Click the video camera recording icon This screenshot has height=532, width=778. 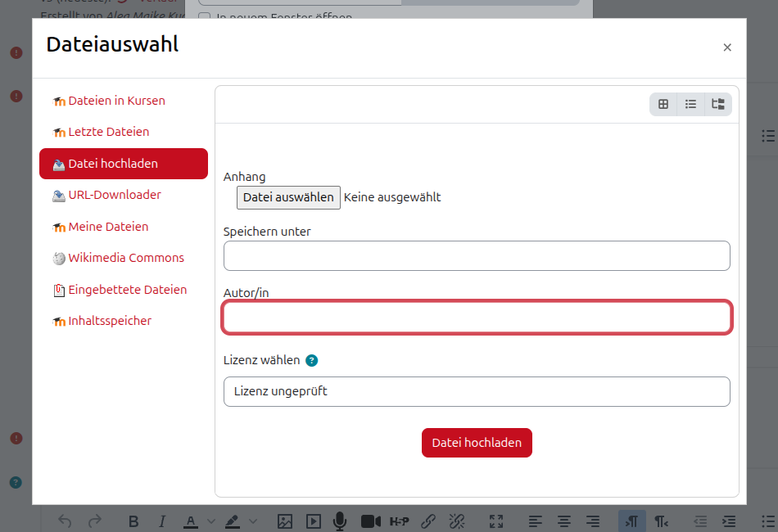(370, 521)
